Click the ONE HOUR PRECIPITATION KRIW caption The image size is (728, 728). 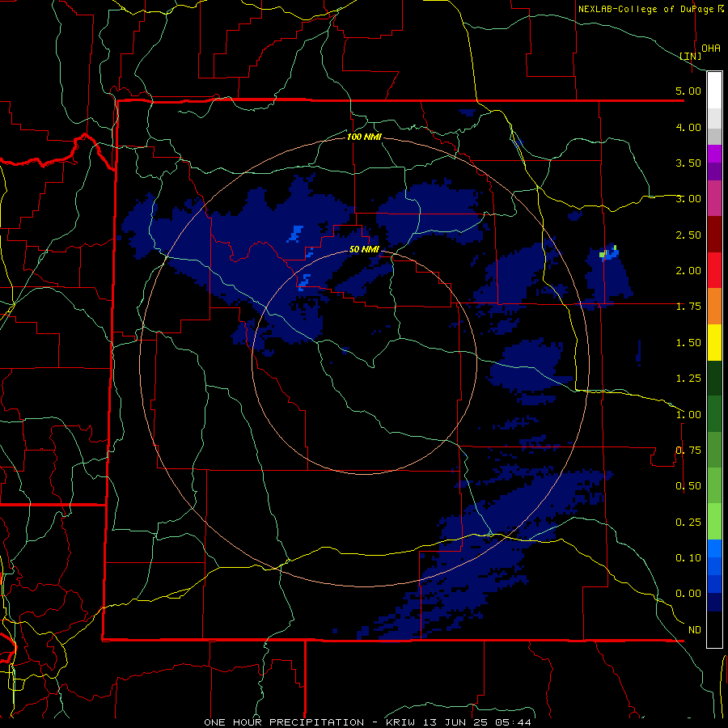pyautogui.click(x=367, y=722)
